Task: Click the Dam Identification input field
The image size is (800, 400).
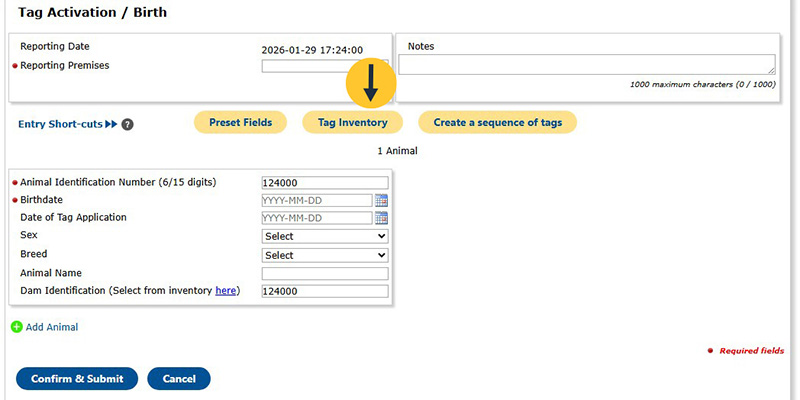Action: tap(324, 291)
